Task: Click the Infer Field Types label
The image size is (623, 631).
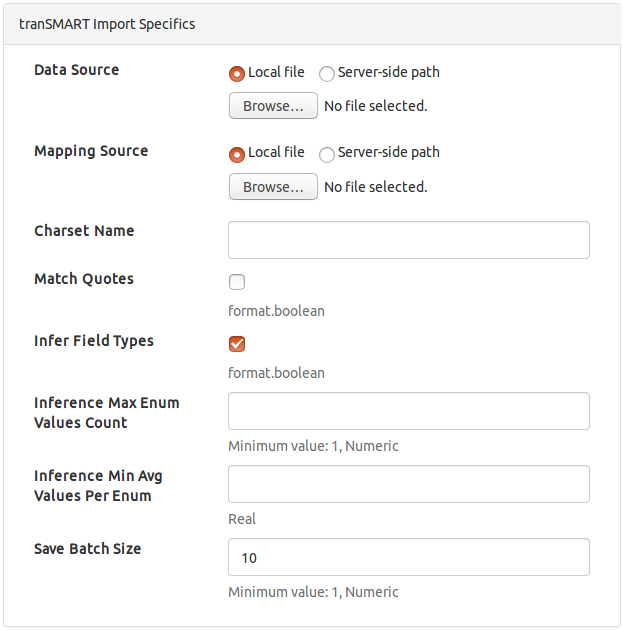Action: pos(94,341)
